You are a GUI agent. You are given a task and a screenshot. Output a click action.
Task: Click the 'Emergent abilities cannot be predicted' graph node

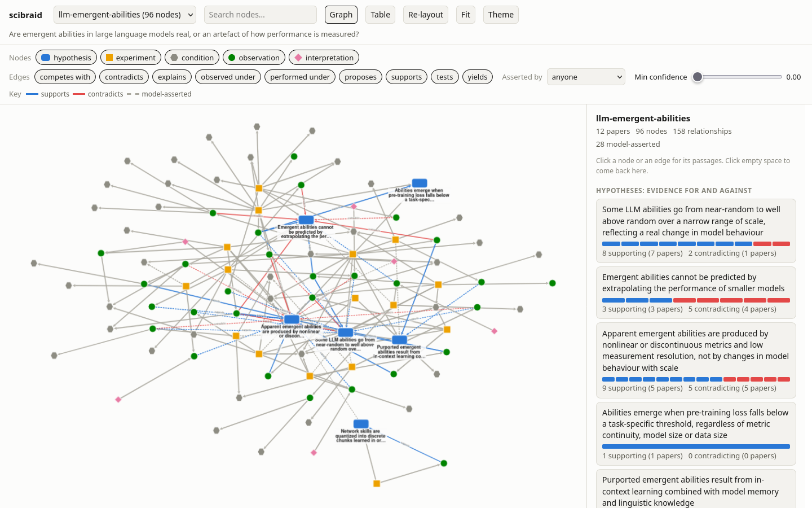(x=306, y=220)
